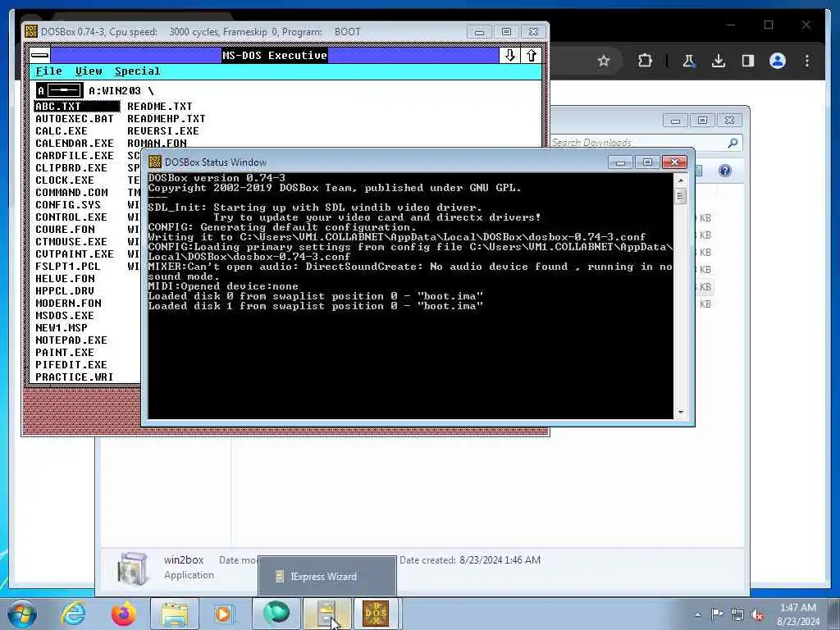Open the View menu in MS-DOS Executive
The width and height of the screenshot is (840, 630).
pos(89,71)
